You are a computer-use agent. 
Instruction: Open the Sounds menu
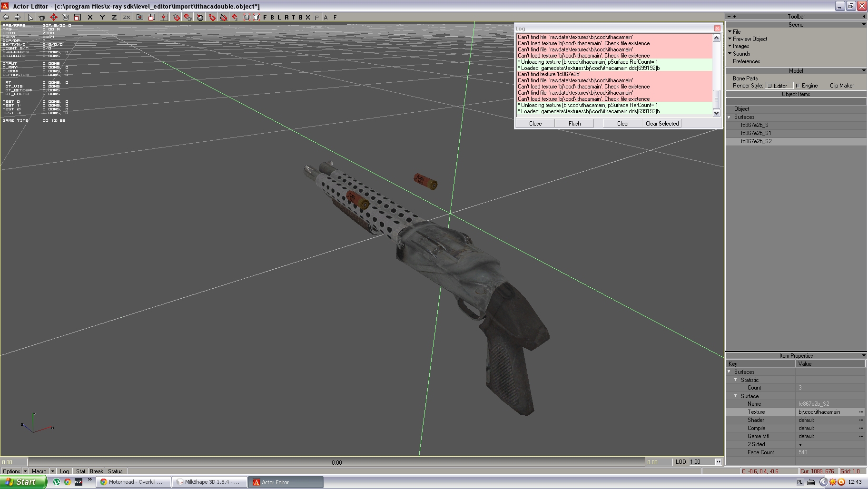point(741,54)
